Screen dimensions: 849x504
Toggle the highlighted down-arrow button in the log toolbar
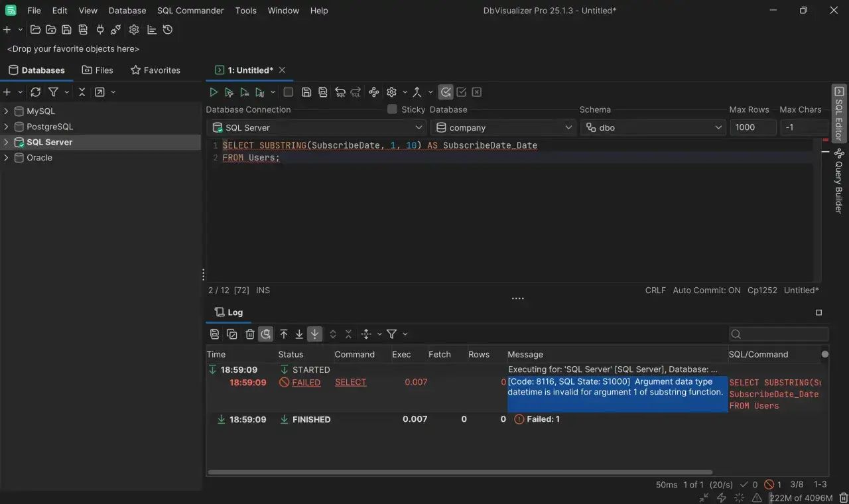pos(315,334)
